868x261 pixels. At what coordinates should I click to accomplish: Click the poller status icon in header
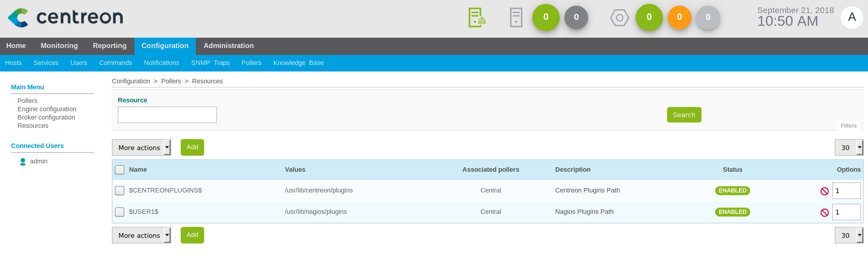[477, 17]
